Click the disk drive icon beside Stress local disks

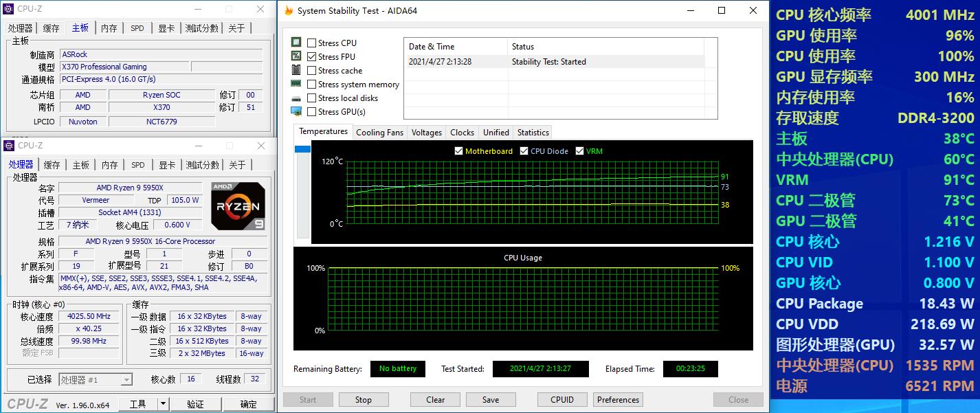click(x=296, y=98)
